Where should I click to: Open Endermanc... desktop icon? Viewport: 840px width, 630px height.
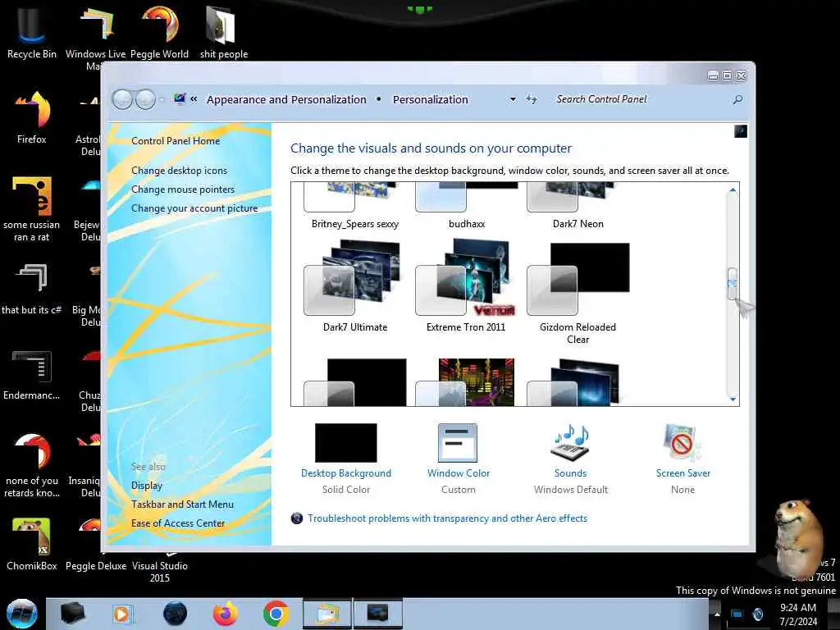pos(32,374)
